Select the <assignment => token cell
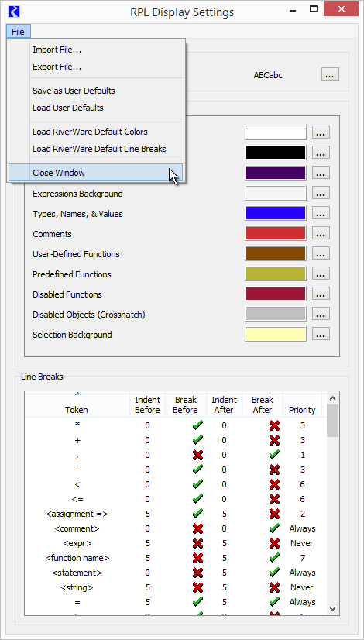The image size is (364, 640). 77,514
